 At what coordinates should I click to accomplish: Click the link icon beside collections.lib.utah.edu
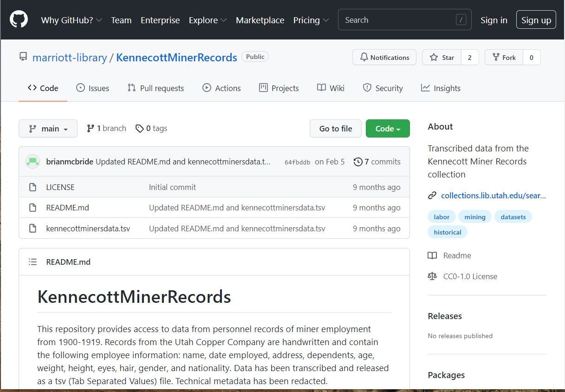(432, 196)
